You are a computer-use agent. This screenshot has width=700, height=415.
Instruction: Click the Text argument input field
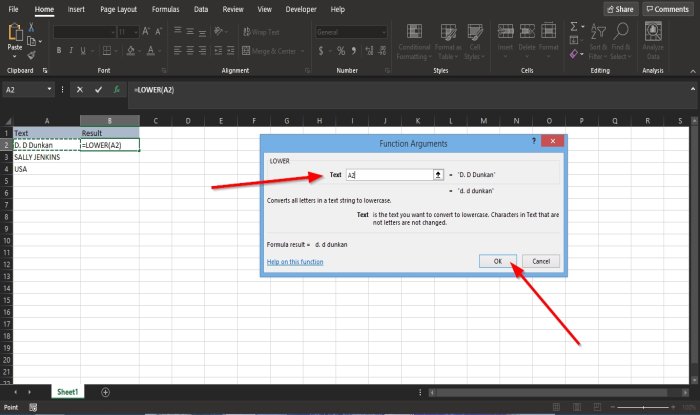click(x=388, y=174)
